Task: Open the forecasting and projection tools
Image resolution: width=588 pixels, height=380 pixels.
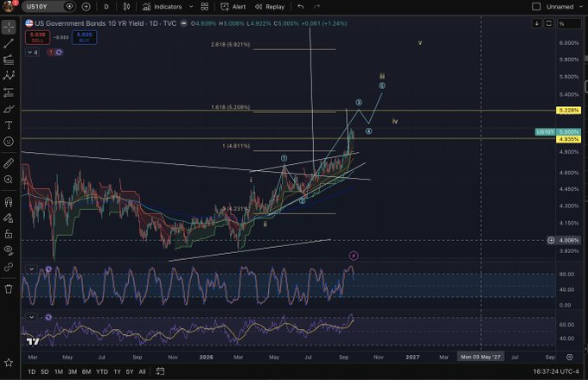Action: tap(9, 92)
